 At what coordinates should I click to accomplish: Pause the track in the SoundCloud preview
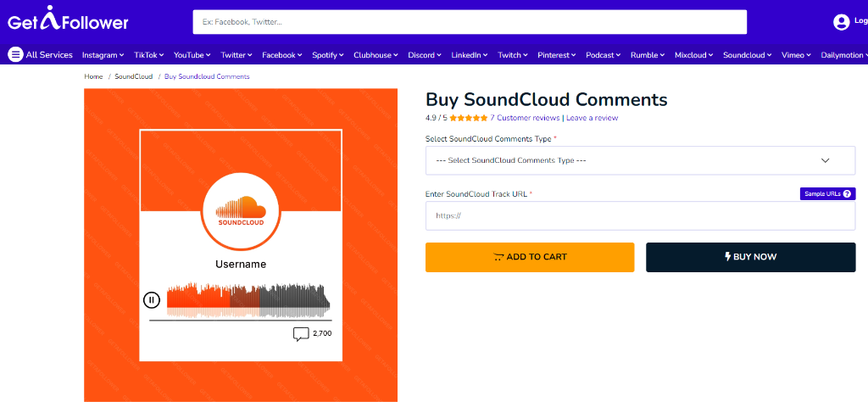[x=152, y=300]
